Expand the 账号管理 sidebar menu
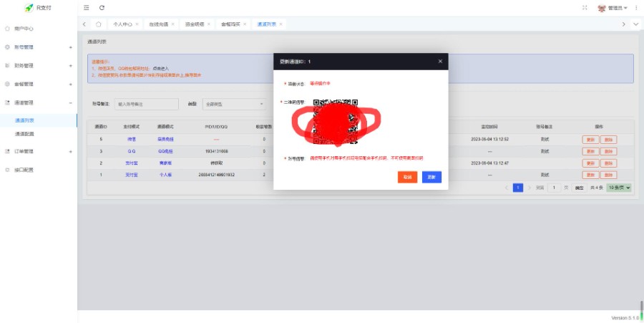 pyautogui.click(x=38, y=47)
